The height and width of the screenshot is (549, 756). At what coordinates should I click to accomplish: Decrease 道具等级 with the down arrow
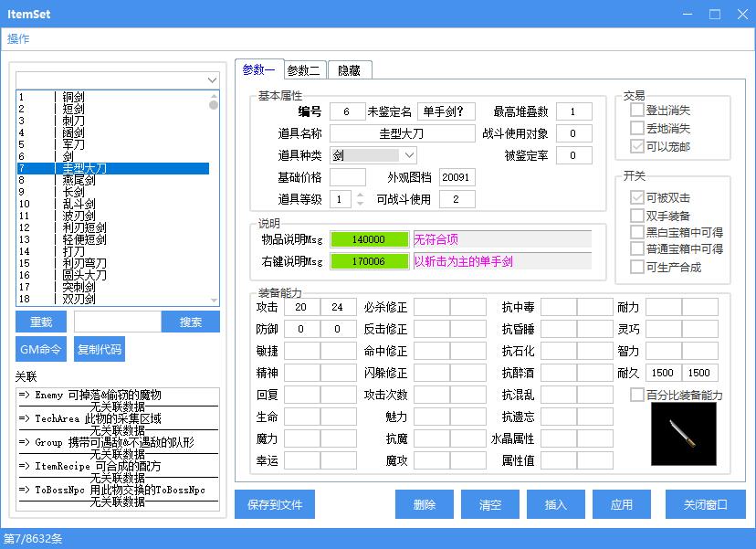pos(346,204)
